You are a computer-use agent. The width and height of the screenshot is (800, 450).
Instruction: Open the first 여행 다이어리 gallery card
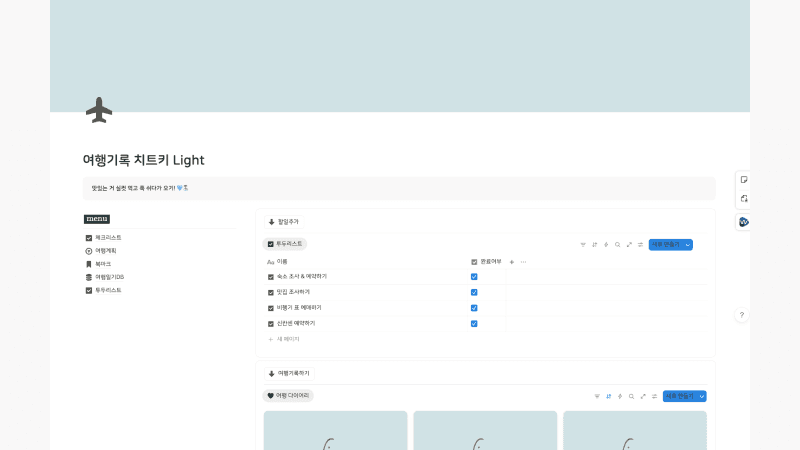pyautogui.click(x=335, y=430)
